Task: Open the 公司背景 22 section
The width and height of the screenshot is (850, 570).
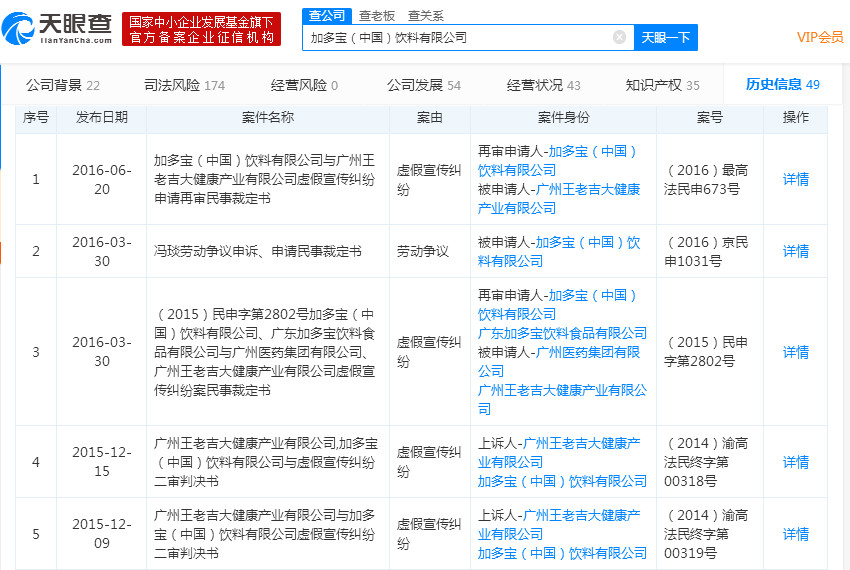Action: [x=63, y=85]
